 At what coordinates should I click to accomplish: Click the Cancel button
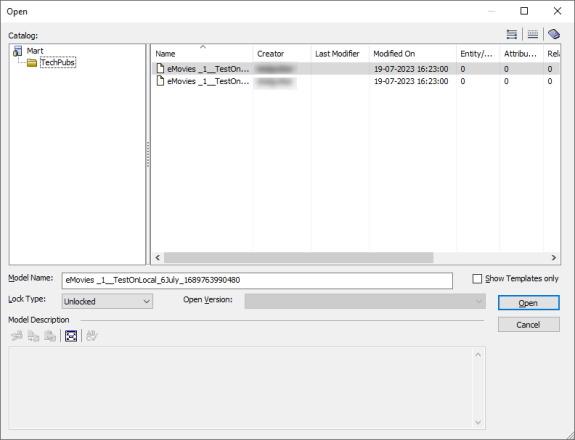pyautogui.click(x=528, y=324)
